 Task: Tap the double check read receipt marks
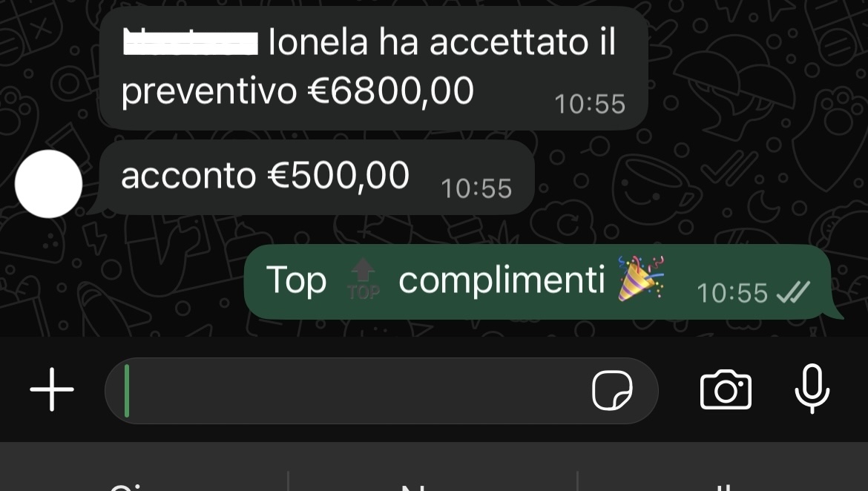(x=793, y=292)
